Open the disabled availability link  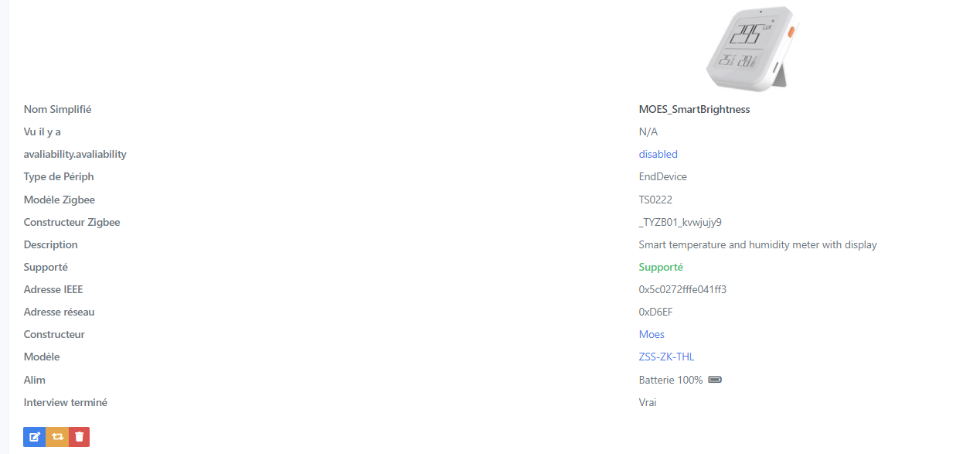click(x=658, y=154)
